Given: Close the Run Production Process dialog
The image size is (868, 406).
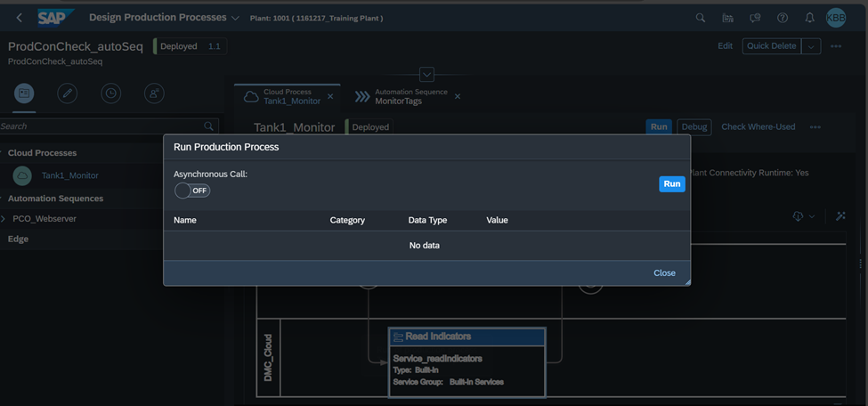Looking at the screenshot, I should tap(664, 273).
